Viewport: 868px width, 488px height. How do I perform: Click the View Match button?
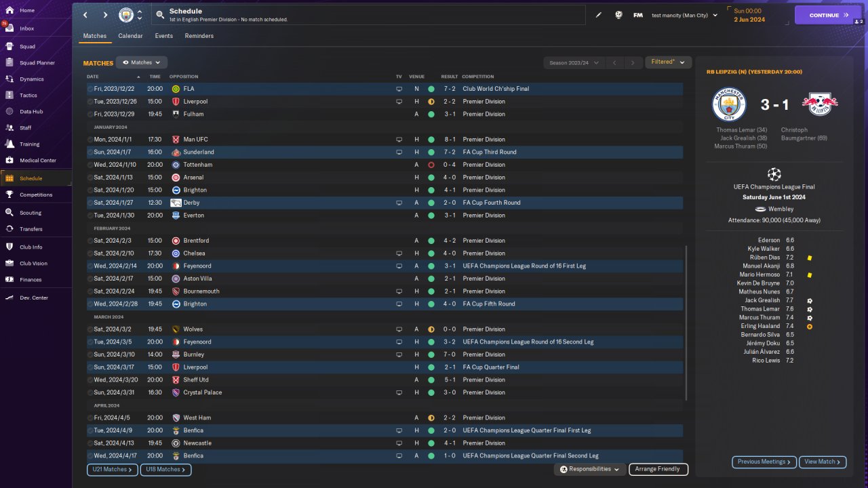[823, 462]
